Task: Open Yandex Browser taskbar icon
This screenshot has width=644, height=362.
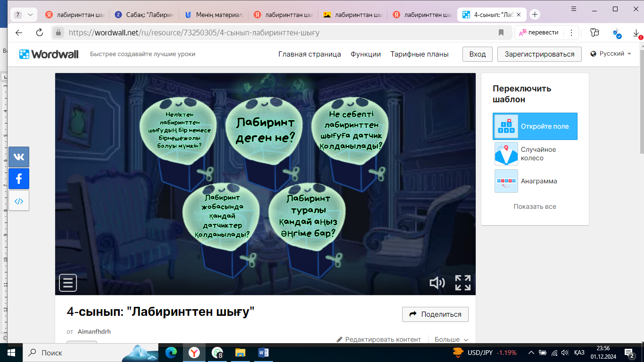Action: [x=194, y=353]
